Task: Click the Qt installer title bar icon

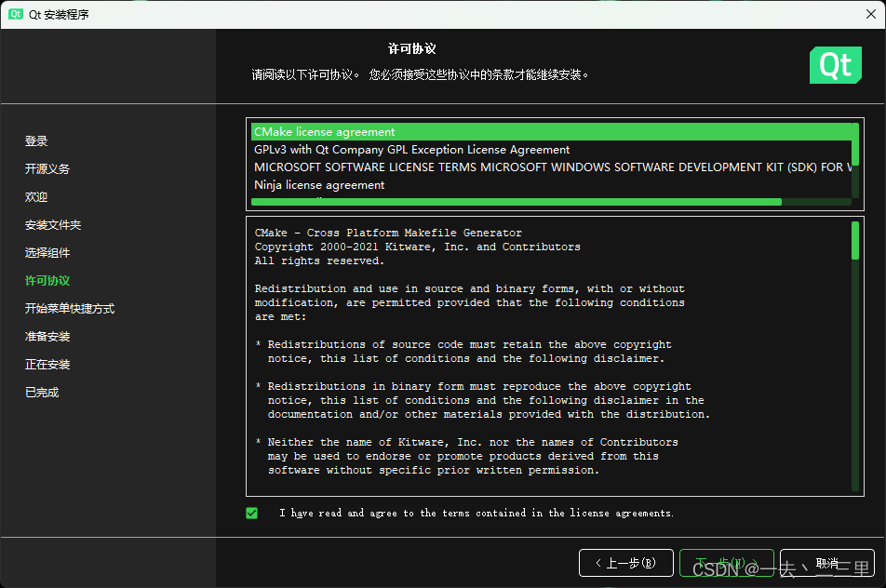Action: [15, 14]
